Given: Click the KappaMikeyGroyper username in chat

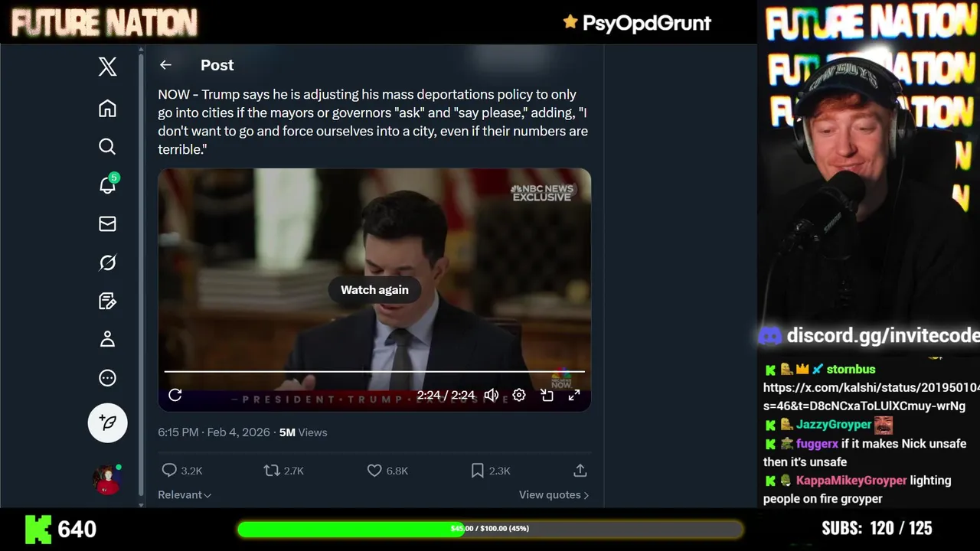Looking at the screenshot, I should coord(851,481).
